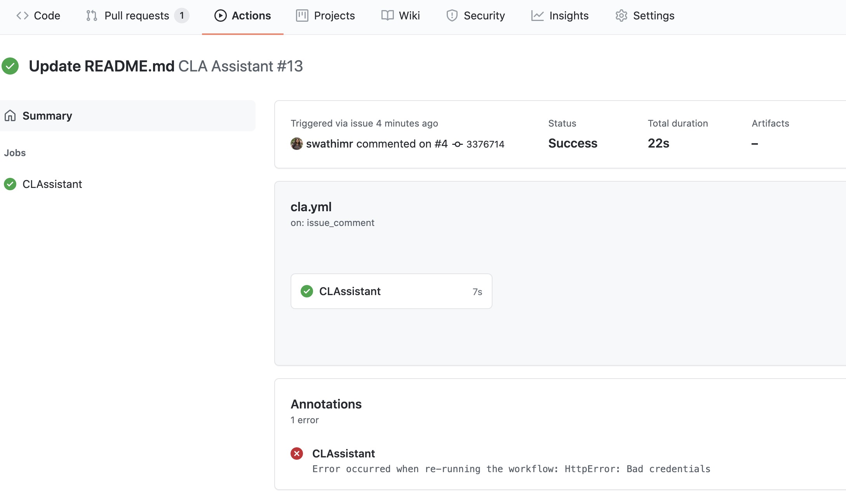
Task: Open commit 3376714 link
Action: (x=485, y=144)
